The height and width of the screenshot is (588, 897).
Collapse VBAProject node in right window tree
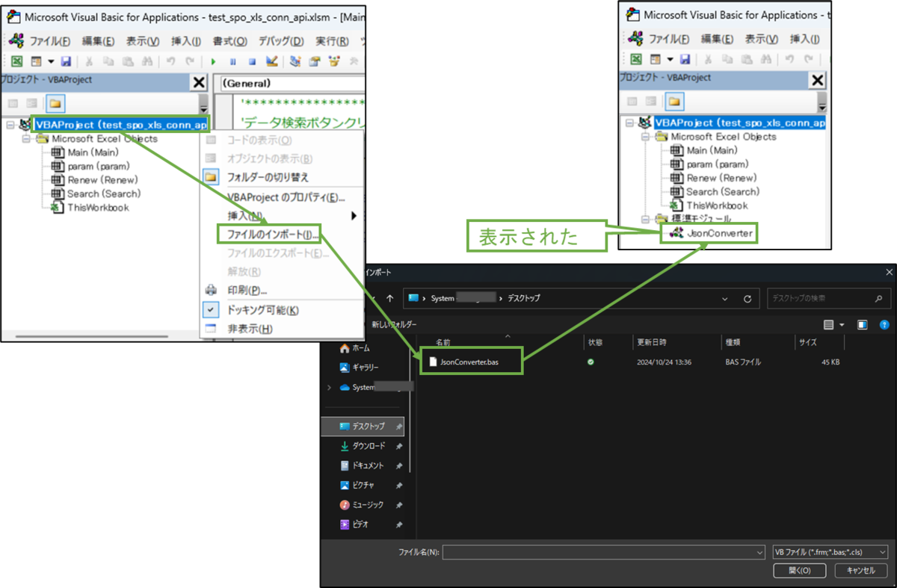point(629,123)
